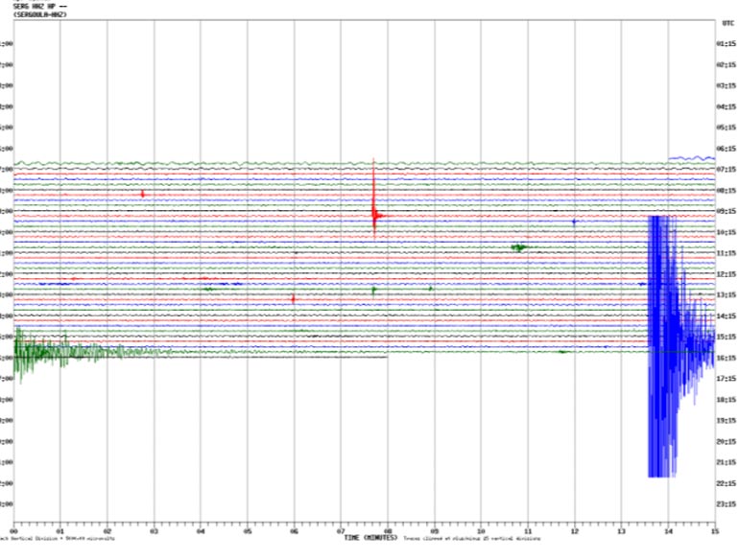Click the UTC label at top right

pos(727,22)
